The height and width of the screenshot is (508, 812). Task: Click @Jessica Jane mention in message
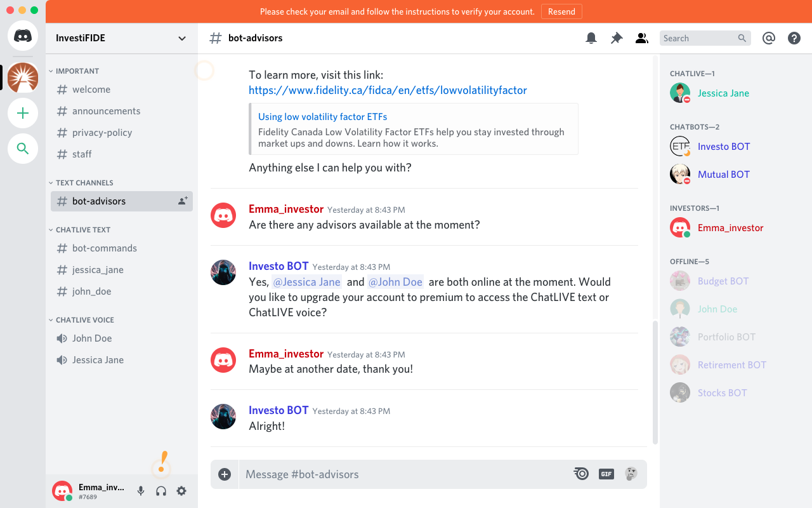306,282
